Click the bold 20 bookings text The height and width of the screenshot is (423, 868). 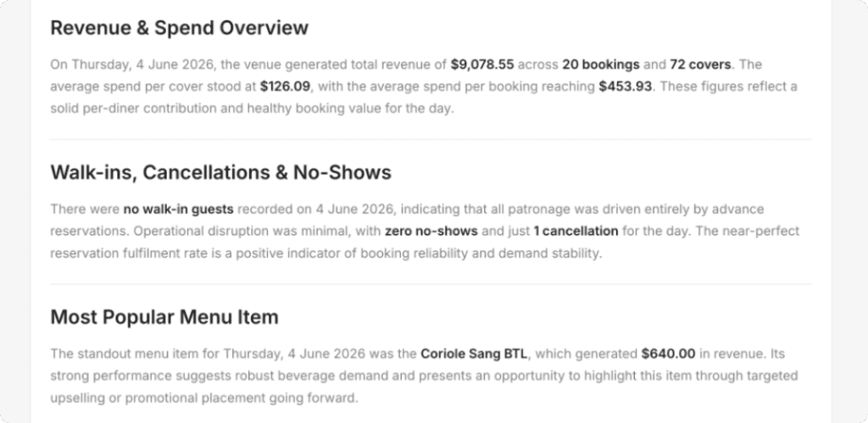[601, 64]
